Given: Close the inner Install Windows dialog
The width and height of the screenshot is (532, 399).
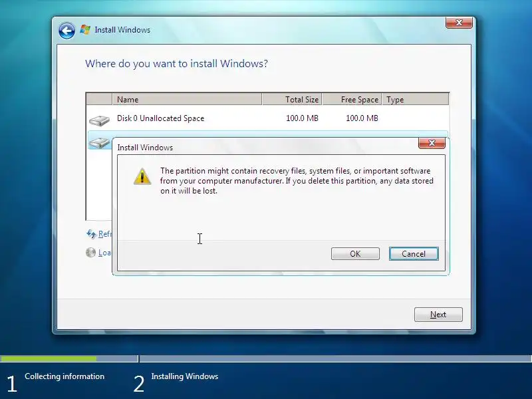Looking at the screenshot, I should coord(432,143).
